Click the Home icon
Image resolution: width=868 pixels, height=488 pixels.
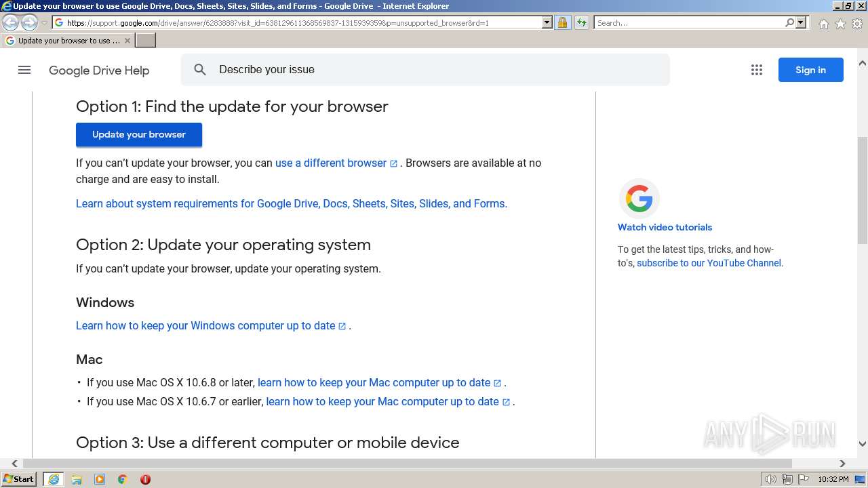[x=823, y=24]
